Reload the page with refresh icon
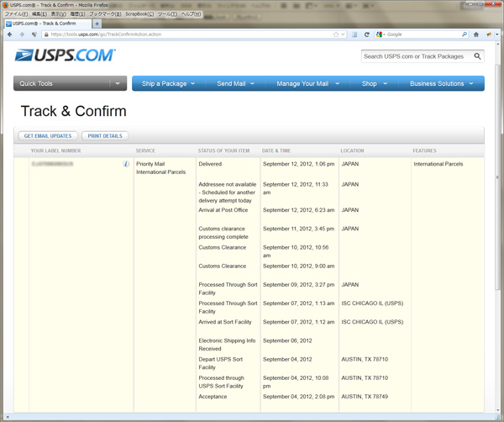Screen dimensions: 504x422 tap(366, 34)
